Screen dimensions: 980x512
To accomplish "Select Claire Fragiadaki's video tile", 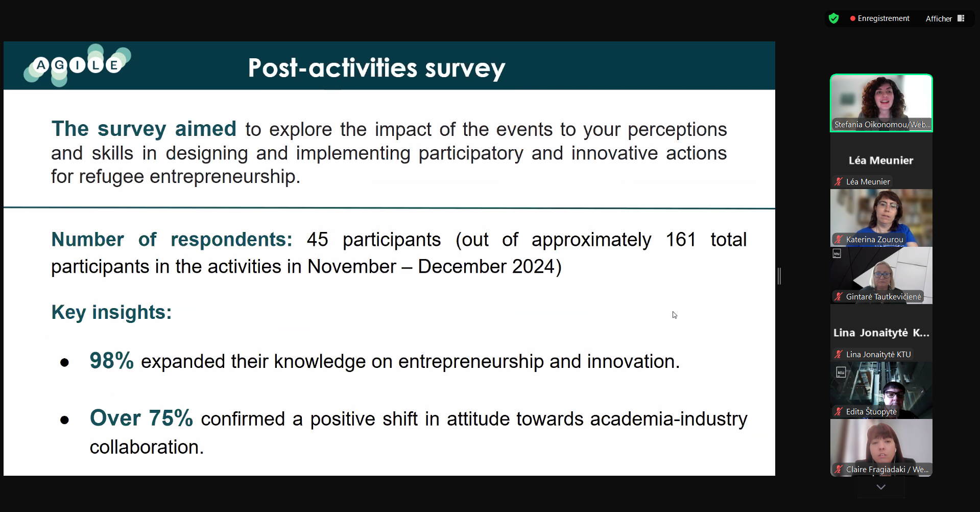I will click(881, 448).
